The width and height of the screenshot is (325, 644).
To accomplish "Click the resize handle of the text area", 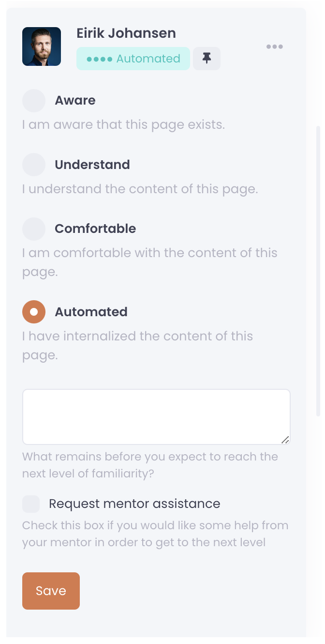I will click(x=285, y=440).
